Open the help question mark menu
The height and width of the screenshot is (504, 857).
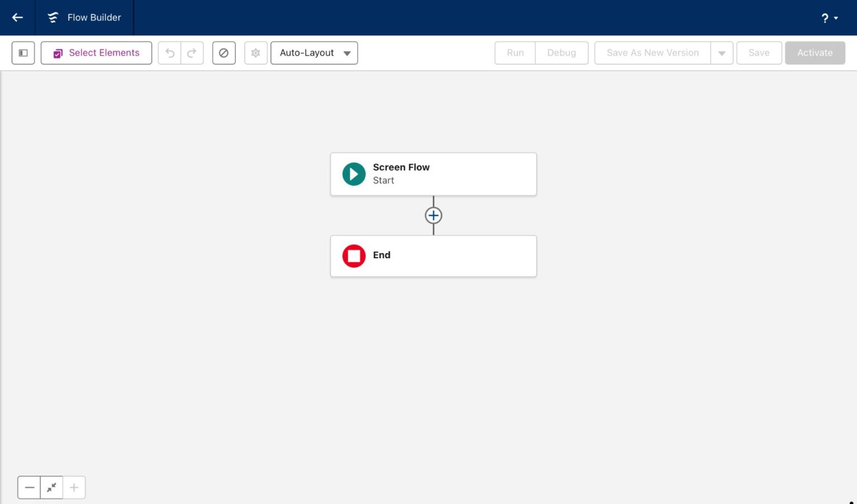829,18
